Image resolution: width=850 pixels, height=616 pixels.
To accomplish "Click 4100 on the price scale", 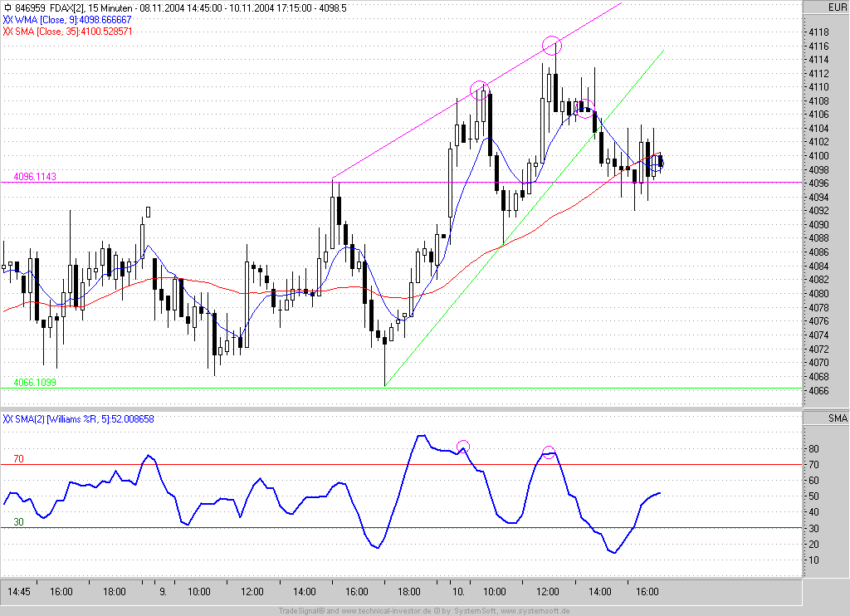I will [x=818, y=156].
